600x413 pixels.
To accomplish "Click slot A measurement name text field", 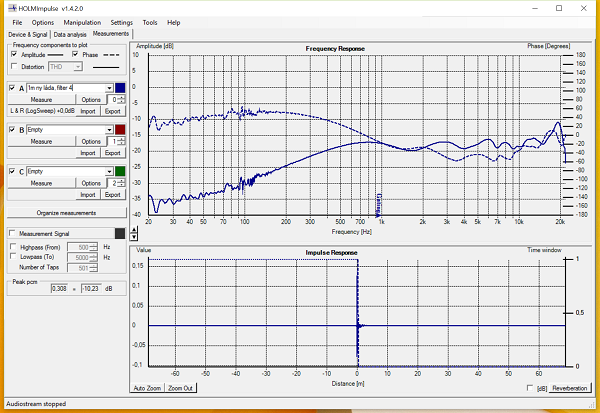I will click(x=66, y=88).
